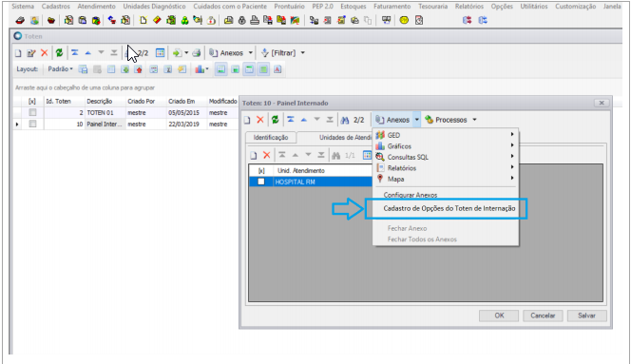The image size is (631, 364).
Task: Click the red X delete icon in dialog toolbar
Action: click(260, 120)
